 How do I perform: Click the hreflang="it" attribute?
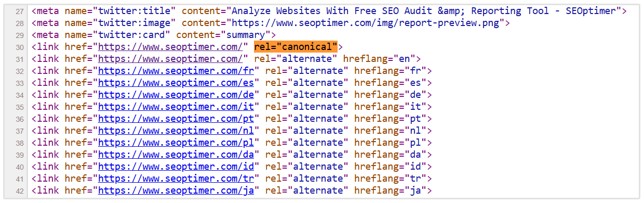[x=390, y=106]
